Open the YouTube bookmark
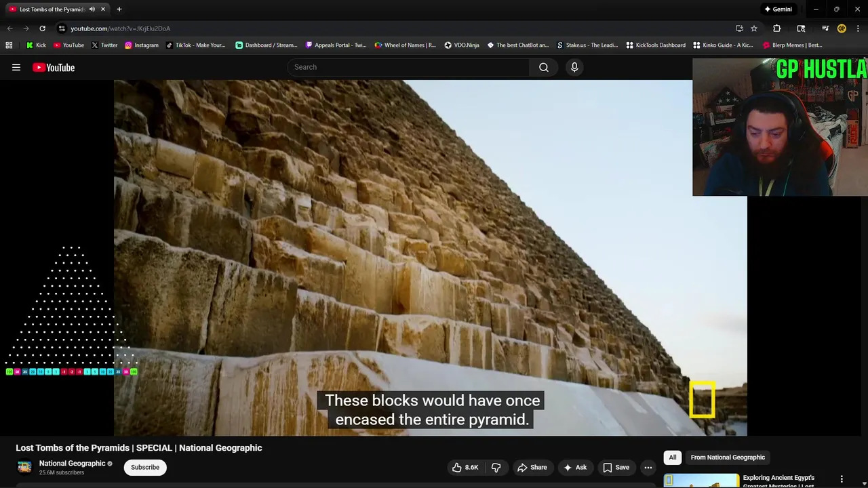Viewport: 868px width, 488px height. 68,45
